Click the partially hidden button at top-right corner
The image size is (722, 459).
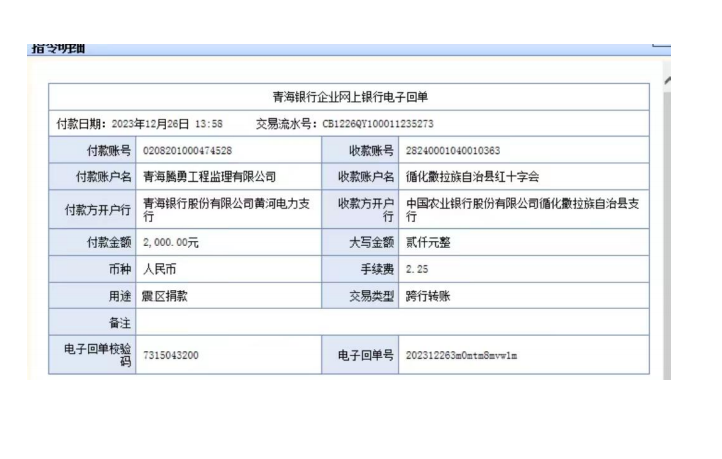[x=660, y=46]
